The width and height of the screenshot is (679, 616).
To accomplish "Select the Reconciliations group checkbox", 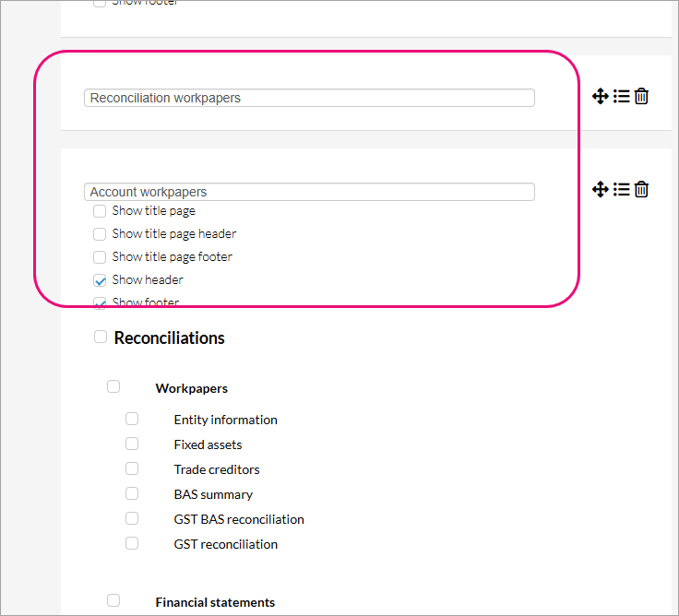I will tap(101, 338).
